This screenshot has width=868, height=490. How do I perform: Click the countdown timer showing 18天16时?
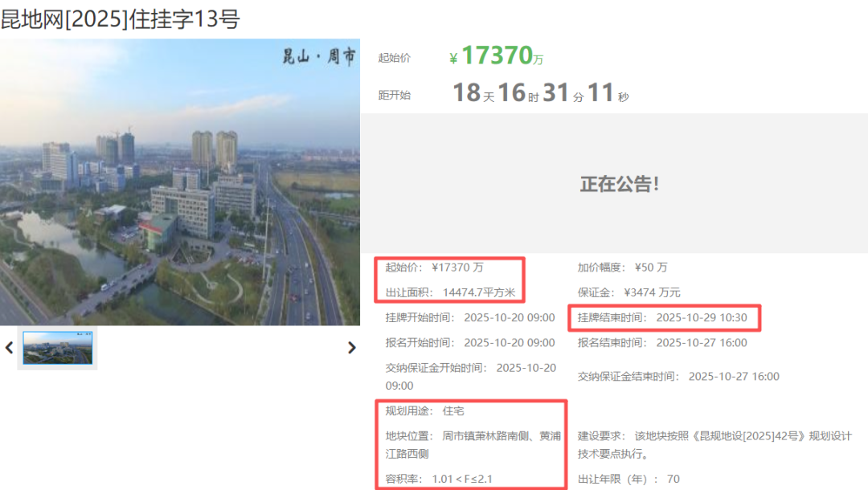pyautogui.click(x=540, y=93)
